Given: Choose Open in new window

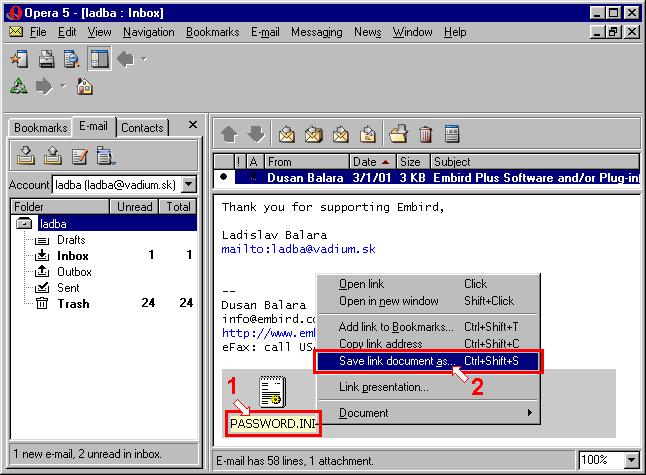Looking at the screenshot, I should (428, 301).
